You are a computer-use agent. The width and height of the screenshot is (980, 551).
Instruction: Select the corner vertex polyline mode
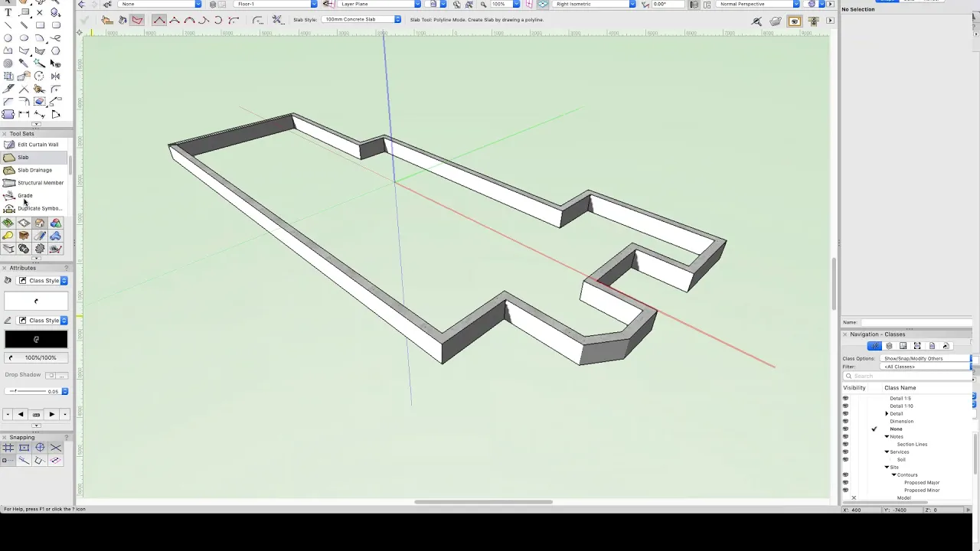pos(159,20)
